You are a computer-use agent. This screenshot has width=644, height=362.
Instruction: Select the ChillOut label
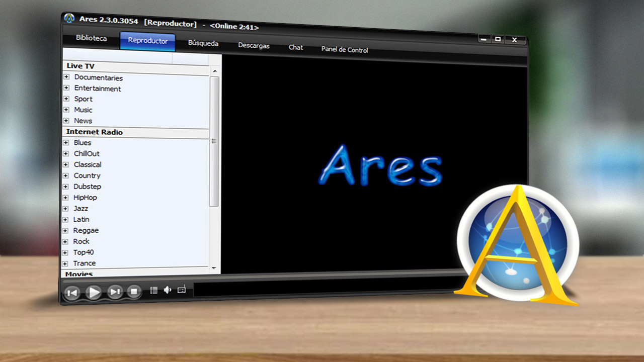(87, 153)
